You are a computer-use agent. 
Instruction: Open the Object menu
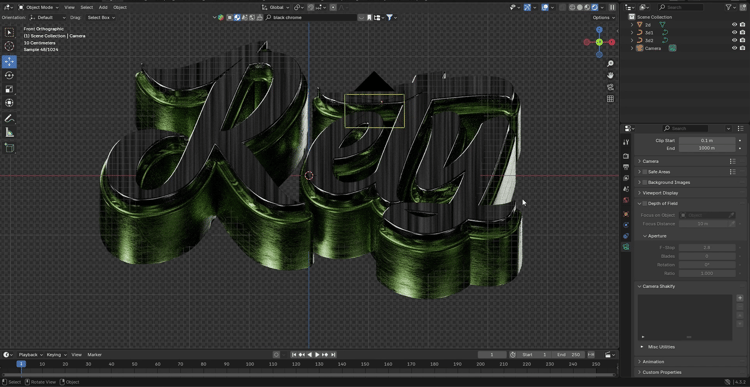[x=120, y=7]
